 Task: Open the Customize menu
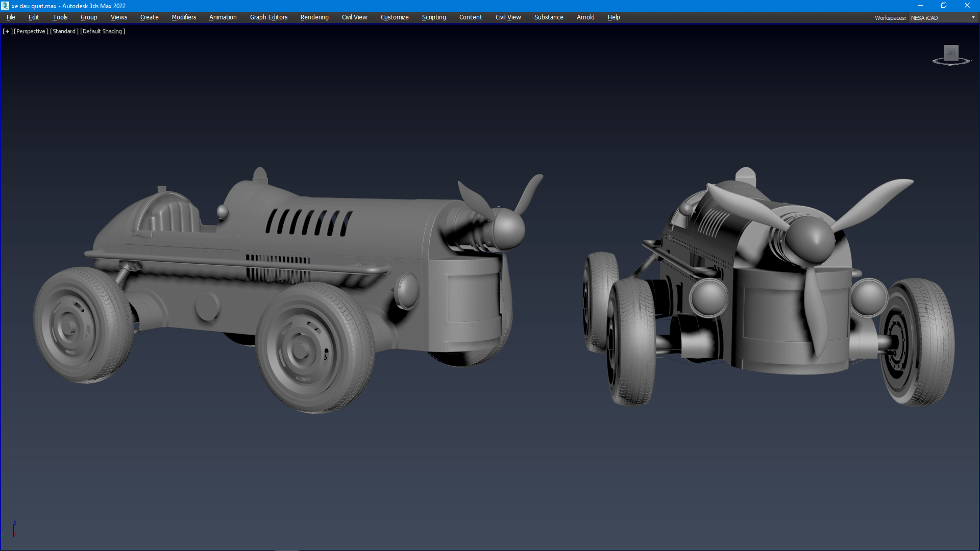pos(395,17)
